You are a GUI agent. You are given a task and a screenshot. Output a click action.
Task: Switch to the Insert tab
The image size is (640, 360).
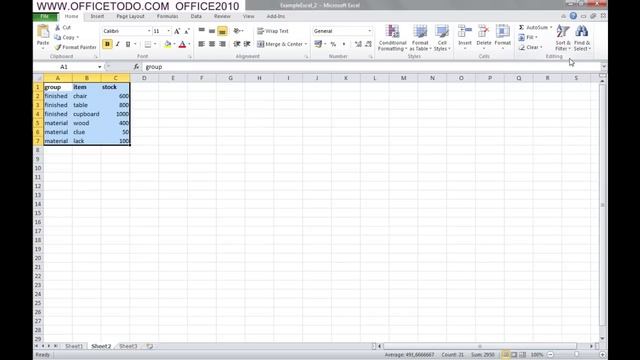97,16
